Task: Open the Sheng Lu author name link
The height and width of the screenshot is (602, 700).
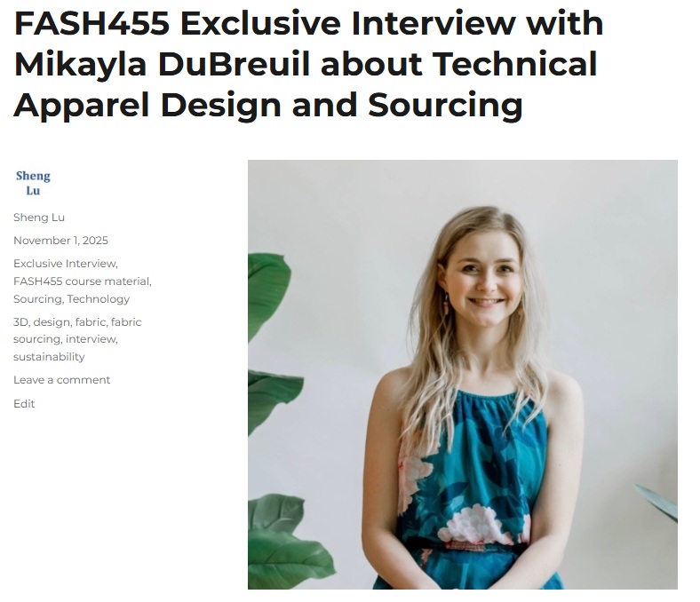Action: (39, 218)
